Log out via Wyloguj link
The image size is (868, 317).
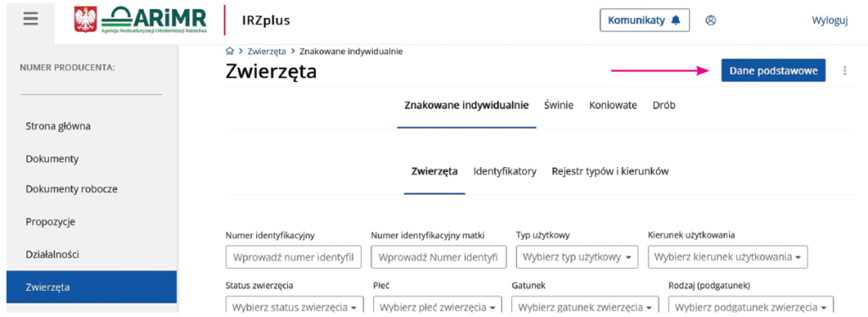tap(830, 20)
